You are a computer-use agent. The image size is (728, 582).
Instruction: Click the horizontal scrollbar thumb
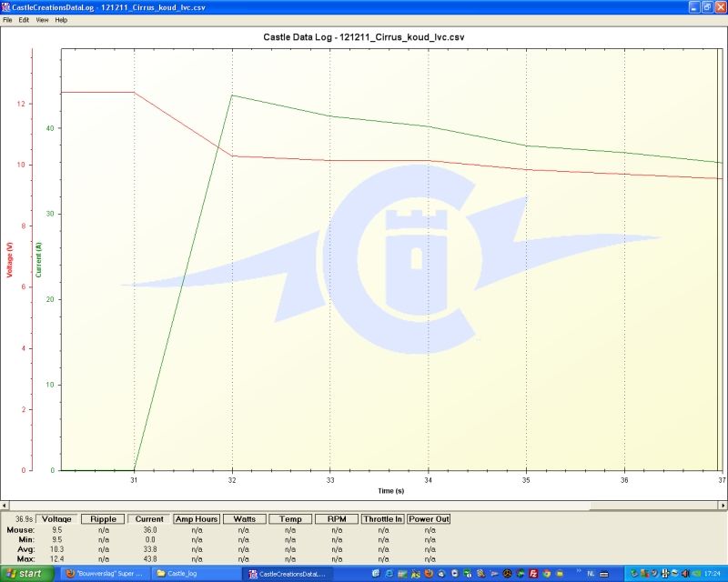coord(654,506)
